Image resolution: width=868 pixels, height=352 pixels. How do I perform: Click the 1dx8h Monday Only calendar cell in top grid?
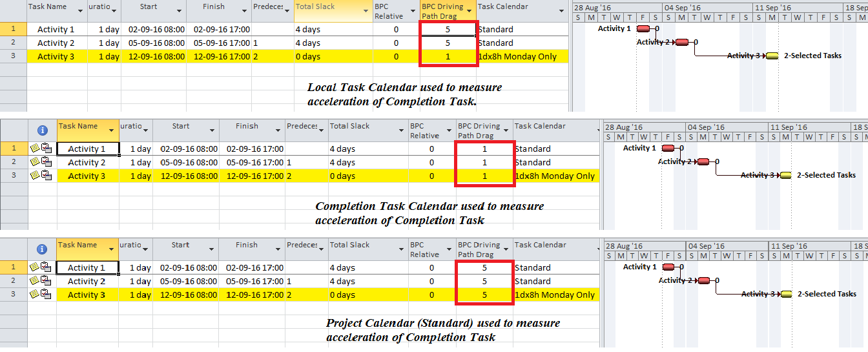522,56
